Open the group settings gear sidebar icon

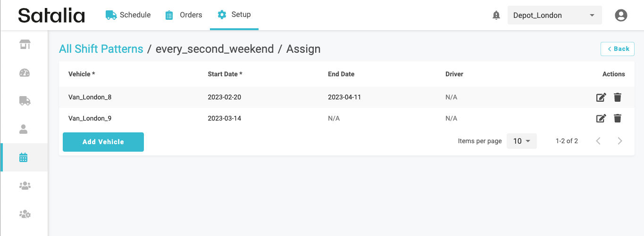[x=25, y=214]
